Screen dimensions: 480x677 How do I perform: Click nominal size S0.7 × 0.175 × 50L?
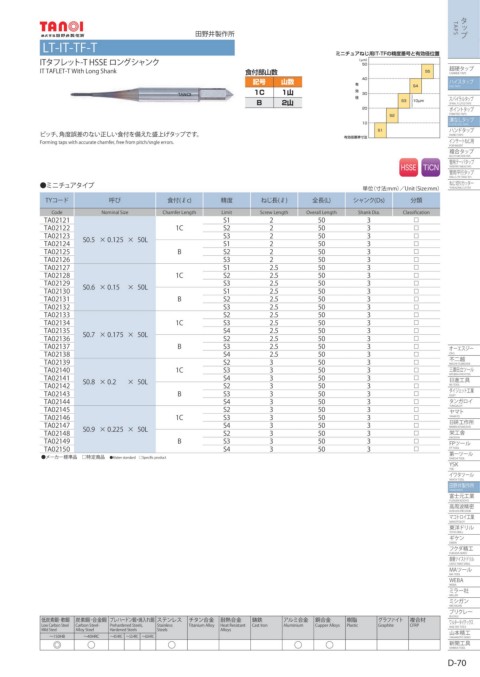115,335
